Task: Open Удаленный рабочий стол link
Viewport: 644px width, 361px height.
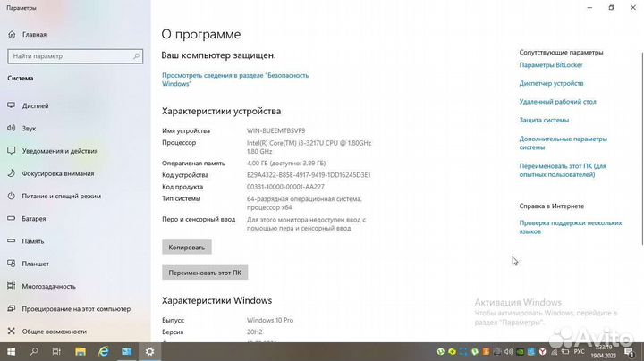Action: point(557,102)
